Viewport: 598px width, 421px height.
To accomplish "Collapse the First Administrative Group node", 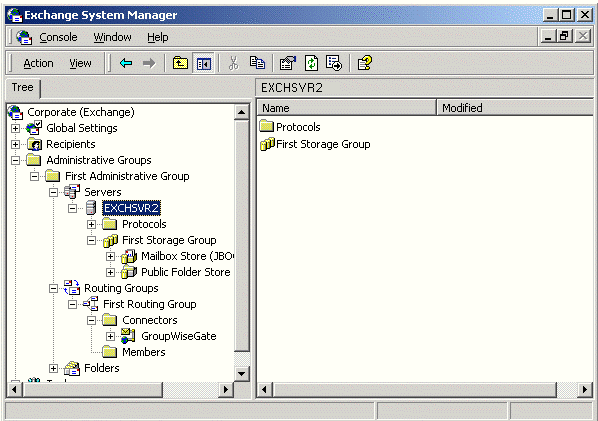I will tap(34, 177).
